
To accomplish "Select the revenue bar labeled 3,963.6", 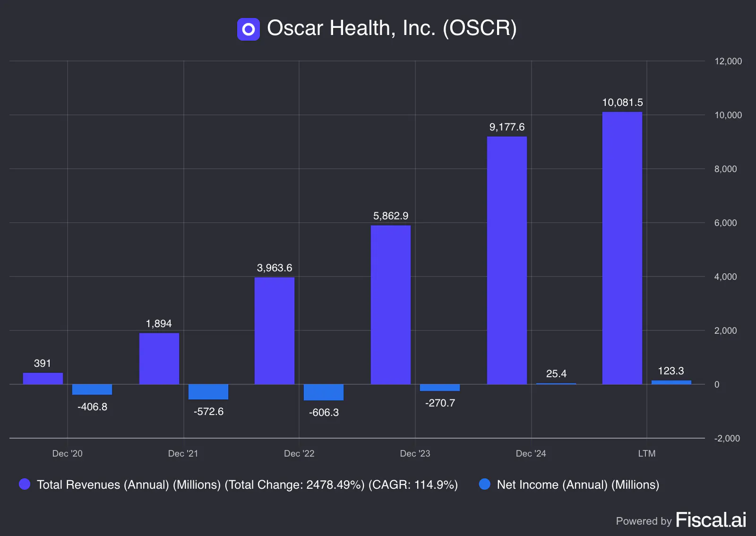I will tap(275, 331).
